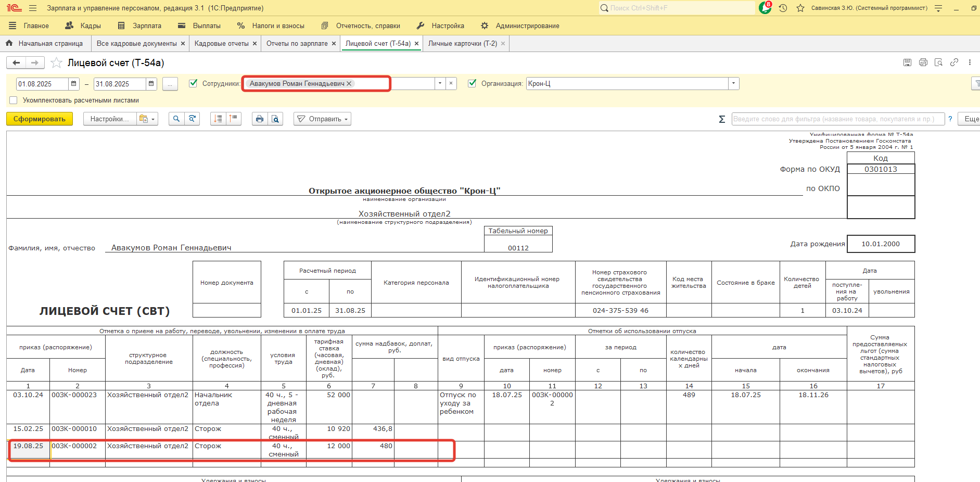Image resolution: width=980 pixels, height=482 pixels.
Task: Expand the Сотрудники field dropdown arrow
Action: coord(440,83)
